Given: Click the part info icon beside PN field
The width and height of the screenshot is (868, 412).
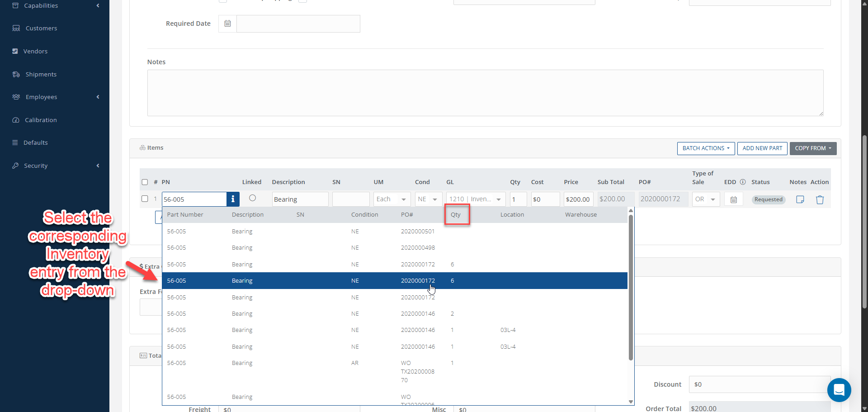Looking at the screenshot, I should coord(233,199).
